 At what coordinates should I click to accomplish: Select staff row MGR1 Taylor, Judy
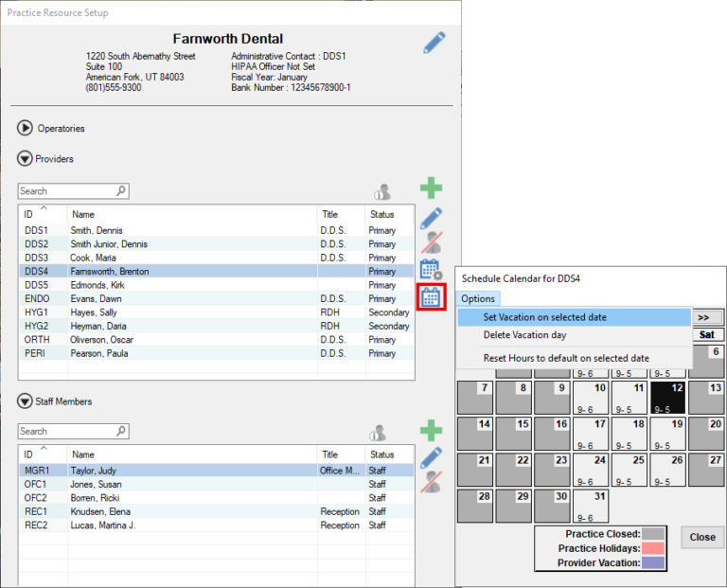(x=217, y=471)
